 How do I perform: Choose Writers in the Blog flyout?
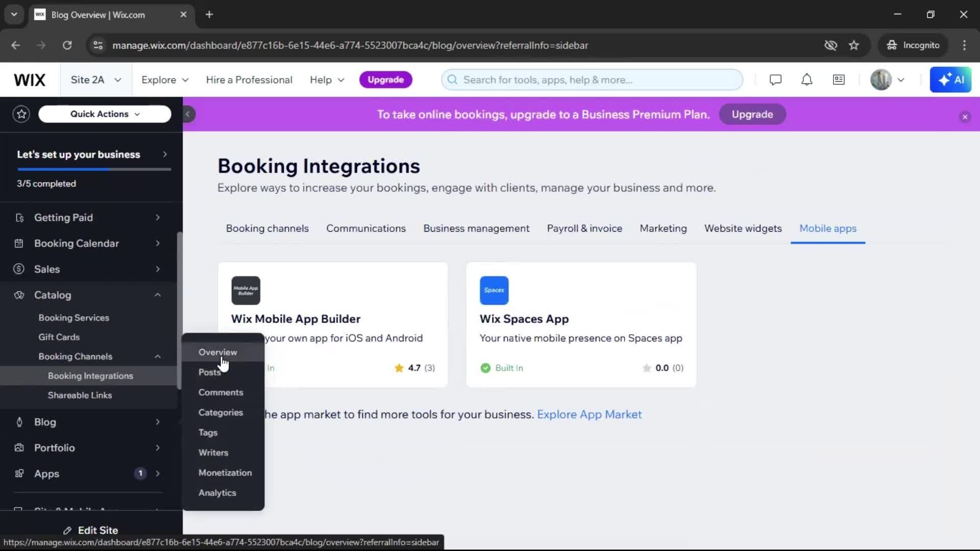pos(223,453)
